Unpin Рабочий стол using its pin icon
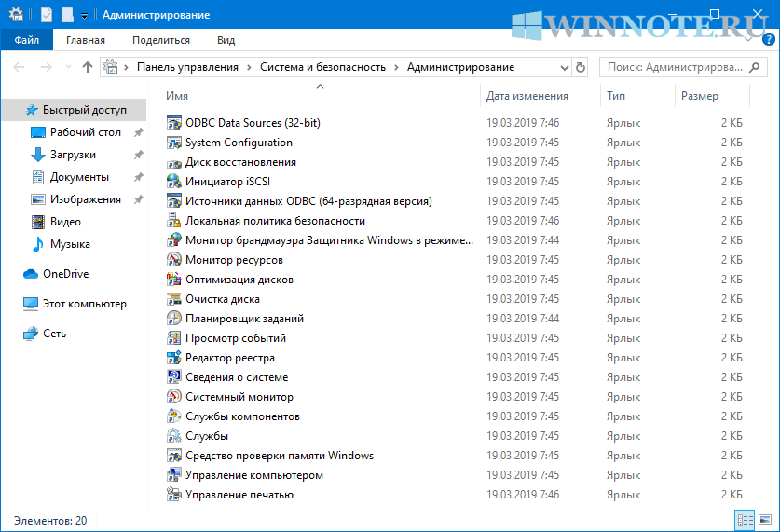The image size is (780, 532). tap(138, 132)
